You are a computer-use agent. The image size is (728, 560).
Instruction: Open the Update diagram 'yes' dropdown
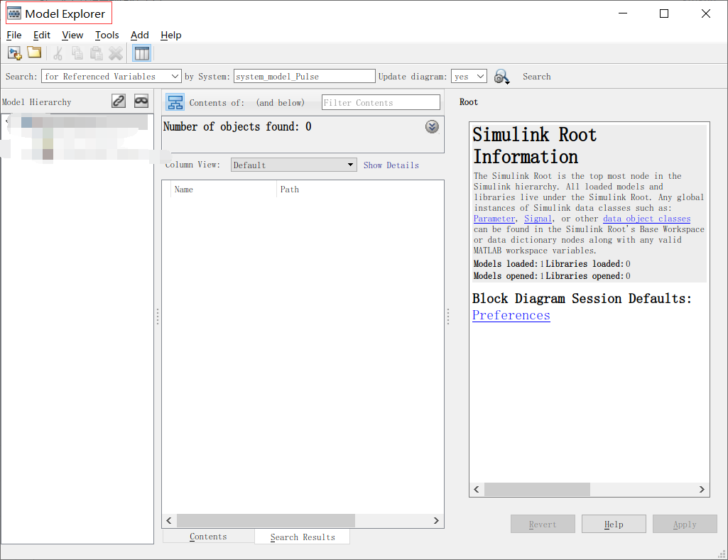click(x=469, y=76)
